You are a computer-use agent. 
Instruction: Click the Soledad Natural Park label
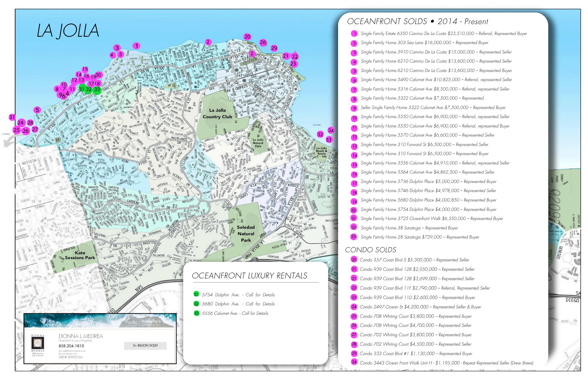(x=246, y=234)
